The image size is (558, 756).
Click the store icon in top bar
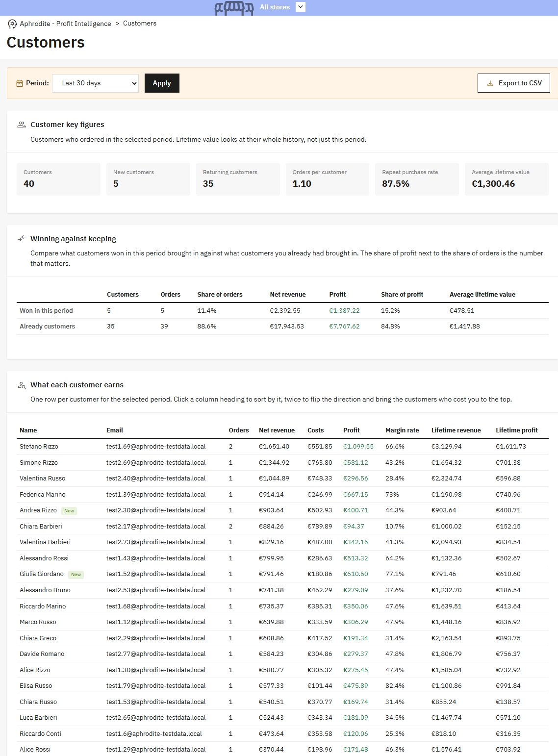pos(234,7)
